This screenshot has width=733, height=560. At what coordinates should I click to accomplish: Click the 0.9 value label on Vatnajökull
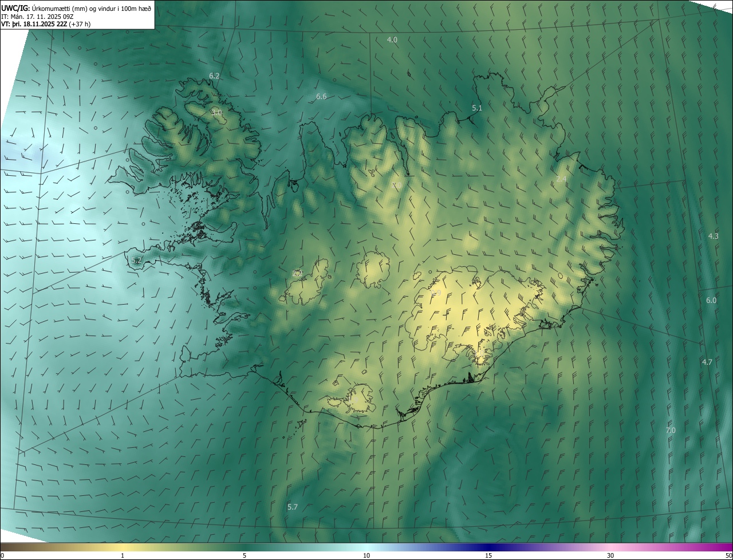coord(436,293)
